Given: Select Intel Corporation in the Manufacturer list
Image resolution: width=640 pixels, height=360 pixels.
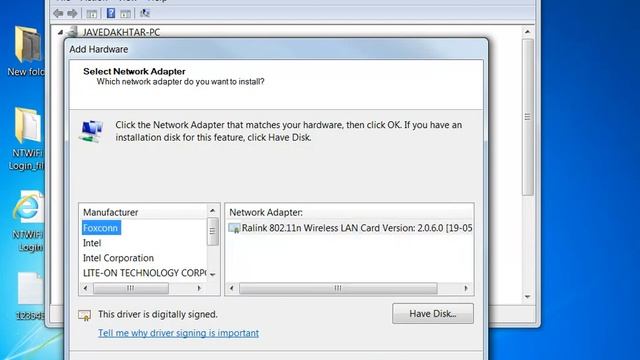Looking at the screenshot, I should point(118,258).
